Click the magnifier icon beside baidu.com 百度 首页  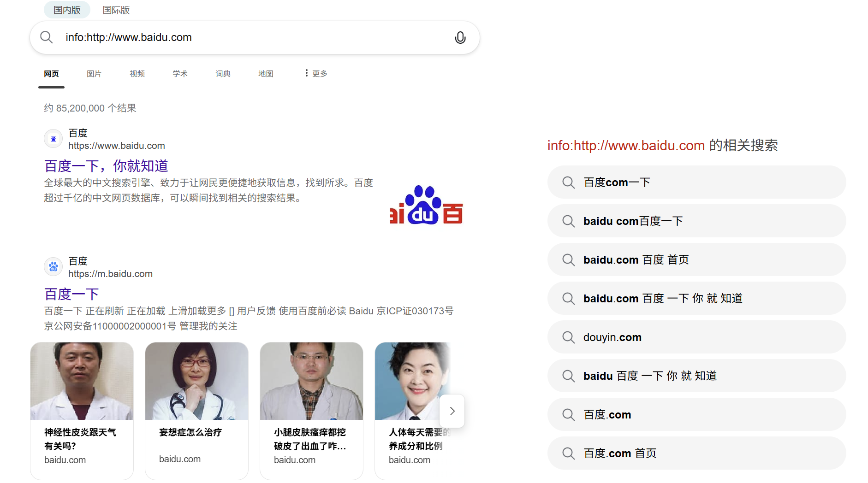(x=568, y=260)
